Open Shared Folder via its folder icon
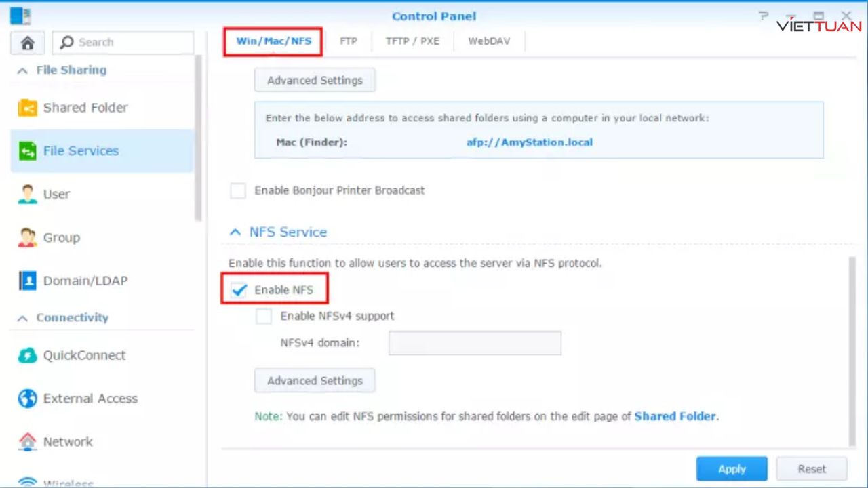 click(28, 108)
